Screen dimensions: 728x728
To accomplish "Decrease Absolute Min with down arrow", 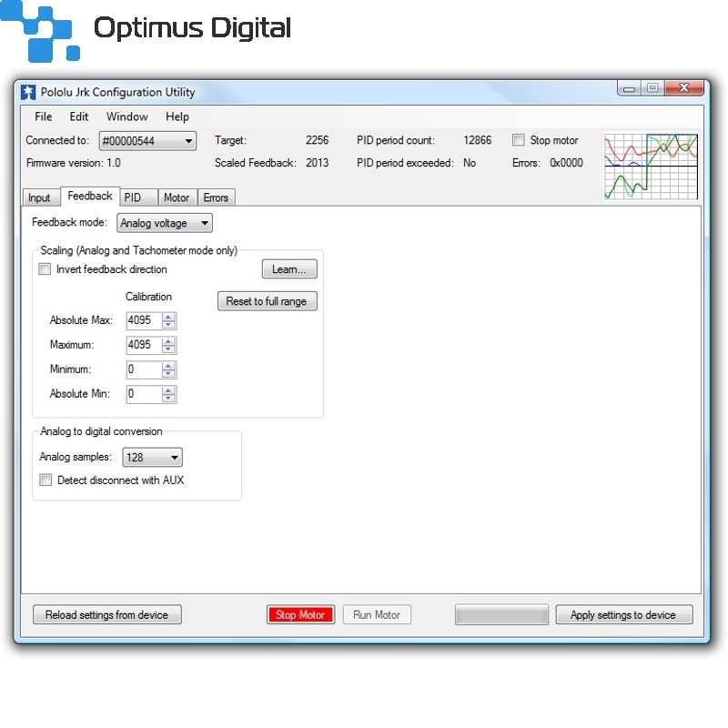I will pos(168,398).
